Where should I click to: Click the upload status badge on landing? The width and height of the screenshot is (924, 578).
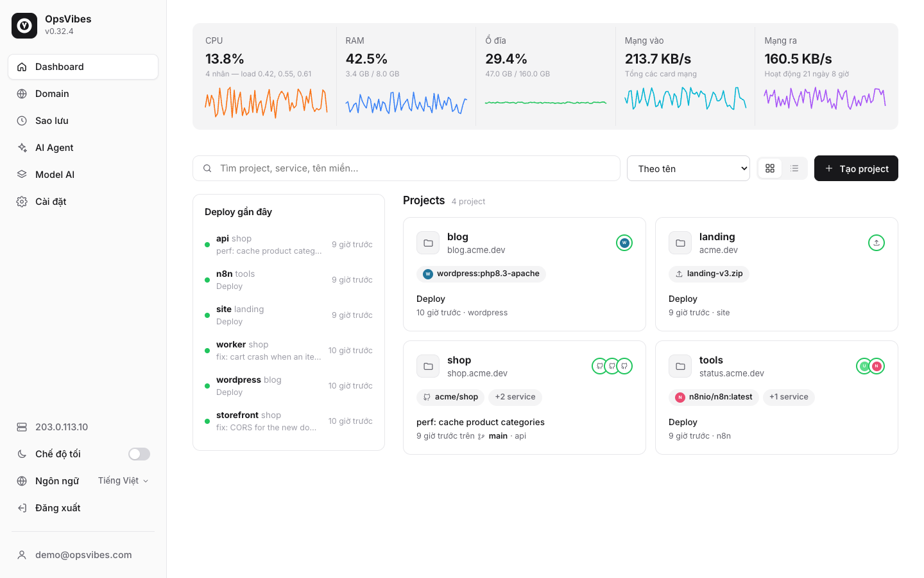point(877,243)
